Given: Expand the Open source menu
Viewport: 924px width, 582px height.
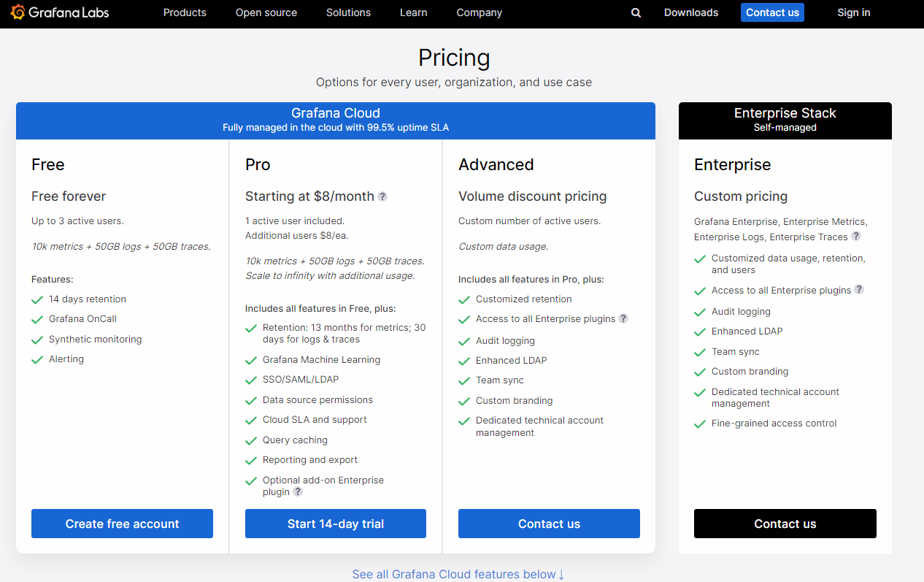Looking at the screenshot, I should (266, 12).
